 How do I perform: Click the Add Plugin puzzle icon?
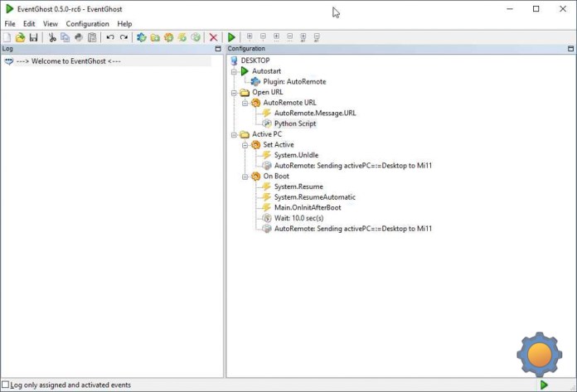click(141, 37)
